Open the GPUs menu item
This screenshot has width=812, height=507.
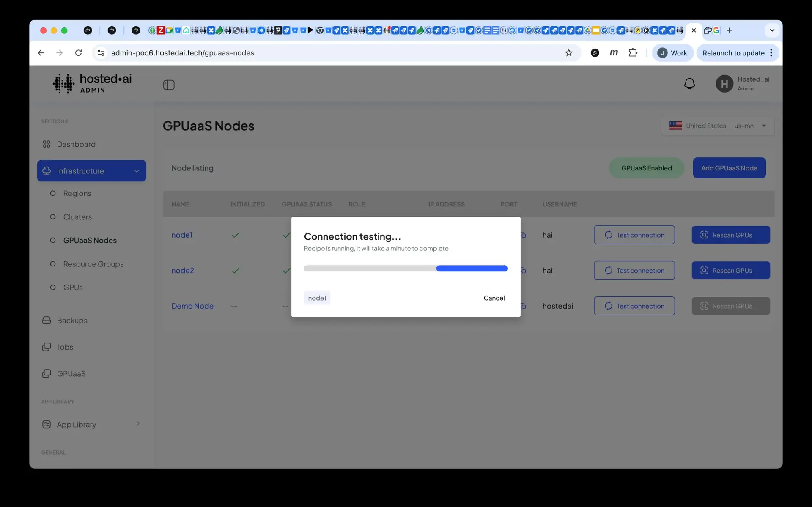72,287
